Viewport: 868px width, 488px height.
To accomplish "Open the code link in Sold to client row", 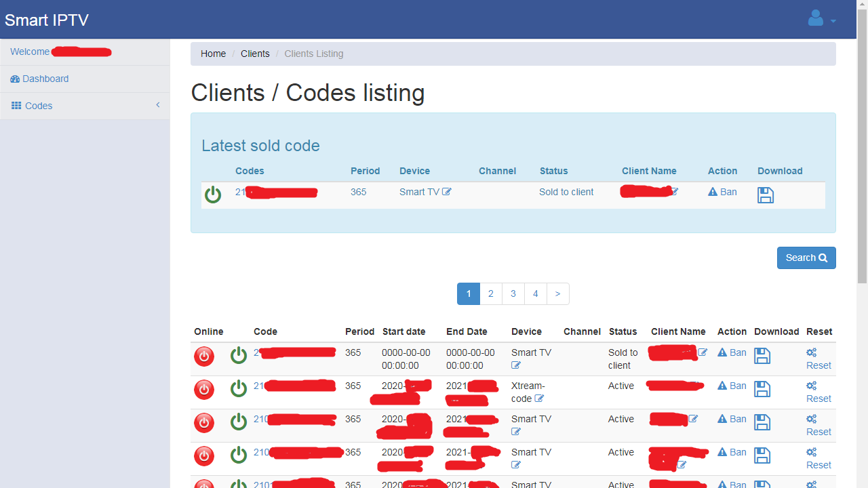I will (294, 352).
